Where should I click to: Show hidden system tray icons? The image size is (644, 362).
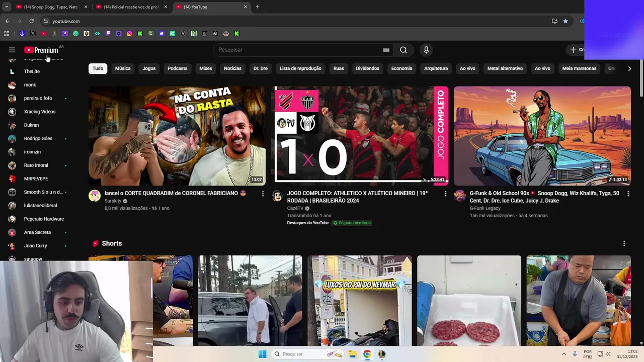(x=564, y=354)
